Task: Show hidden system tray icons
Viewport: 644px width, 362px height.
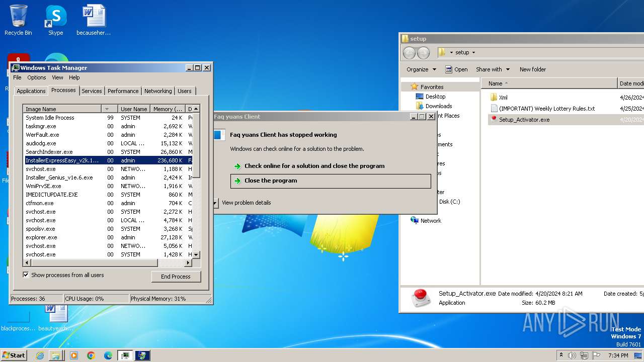Action: (x=561, y=355)
